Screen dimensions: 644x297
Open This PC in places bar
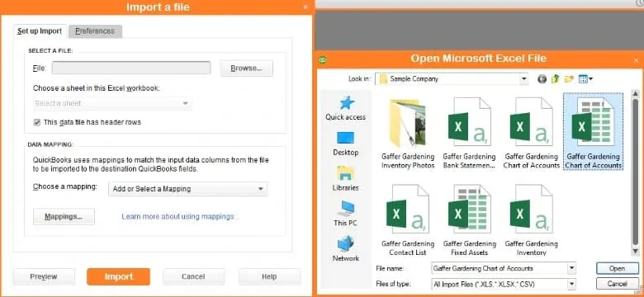pos(345,214)
